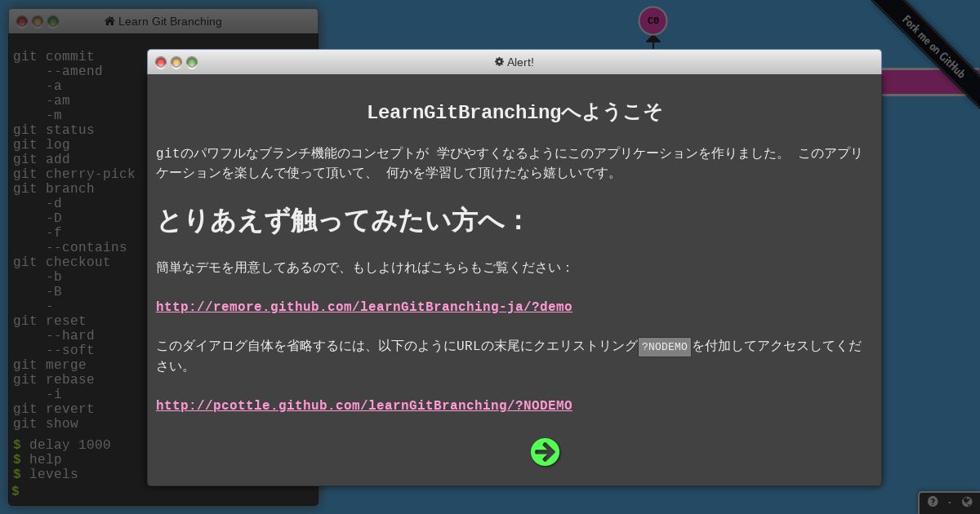This screenshot has width=980, height=514.
Task: Click the green button on Learn Git Branching window
Action: tap(53, 21)
